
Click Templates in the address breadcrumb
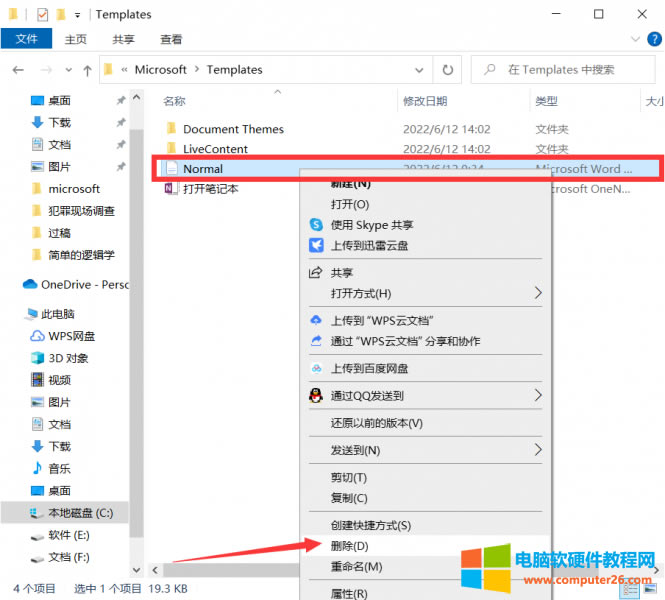coord(234,70)
